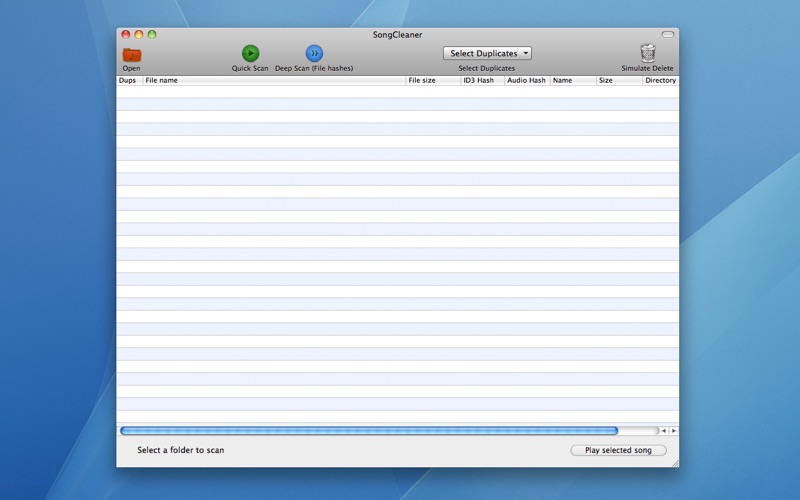Toggle the toolbar with the pill button
The height and width of the screenshot is (500, 800).
point(668,34)
